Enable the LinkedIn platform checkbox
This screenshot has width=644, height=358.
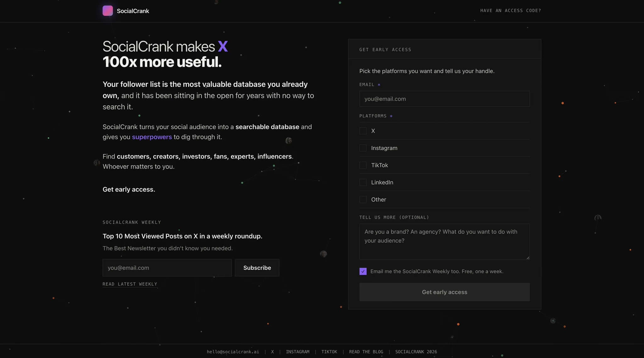point(363,182)
